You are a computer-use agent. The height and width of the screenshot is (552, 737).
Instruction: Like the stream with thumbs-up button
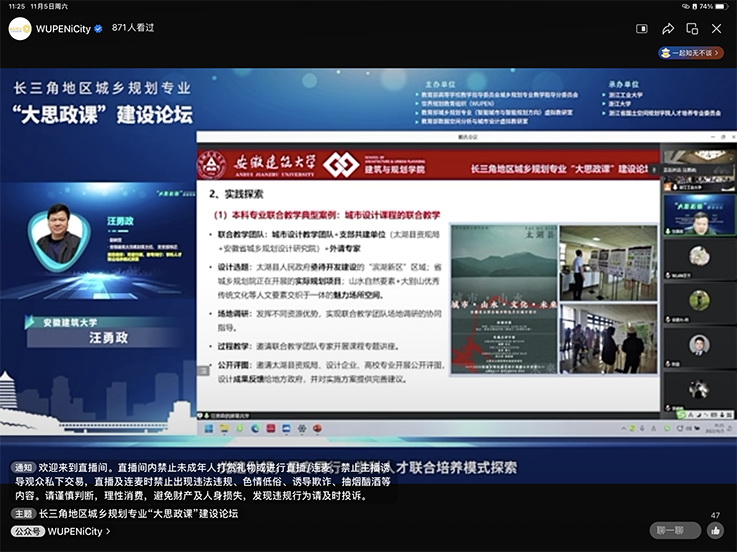coord(715,530)
